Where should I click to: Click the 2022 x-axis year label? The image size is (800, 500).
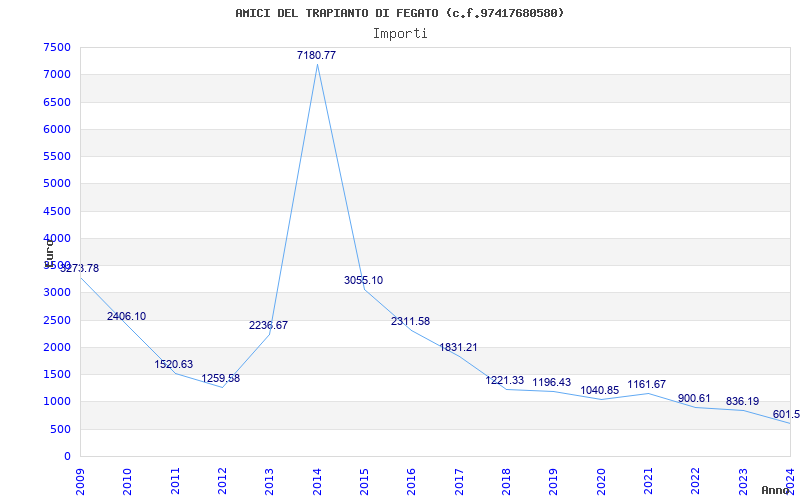[695, 482]
